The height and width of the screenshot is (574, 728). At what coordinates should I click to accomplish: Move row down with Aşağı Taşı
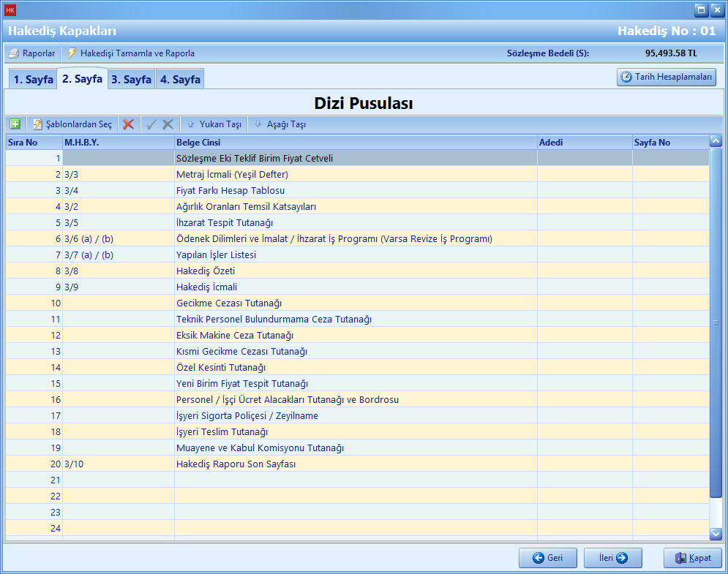point(279,124)
